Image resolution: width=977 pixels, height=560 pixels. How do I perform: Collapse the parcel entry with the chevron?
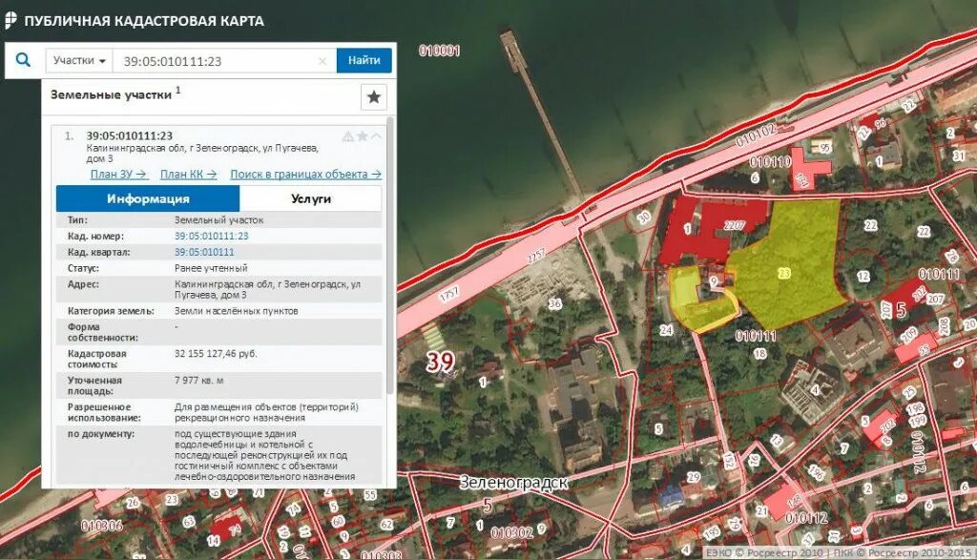point(377,135)
